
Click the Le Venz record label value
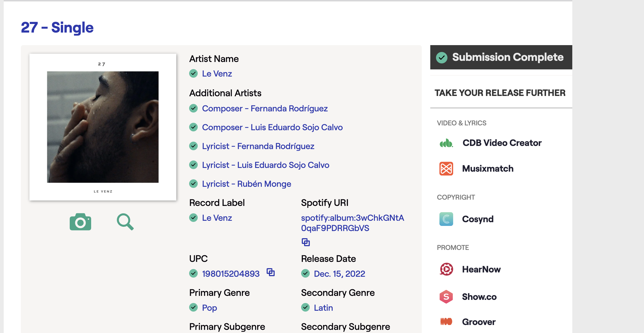coord(217,218)
